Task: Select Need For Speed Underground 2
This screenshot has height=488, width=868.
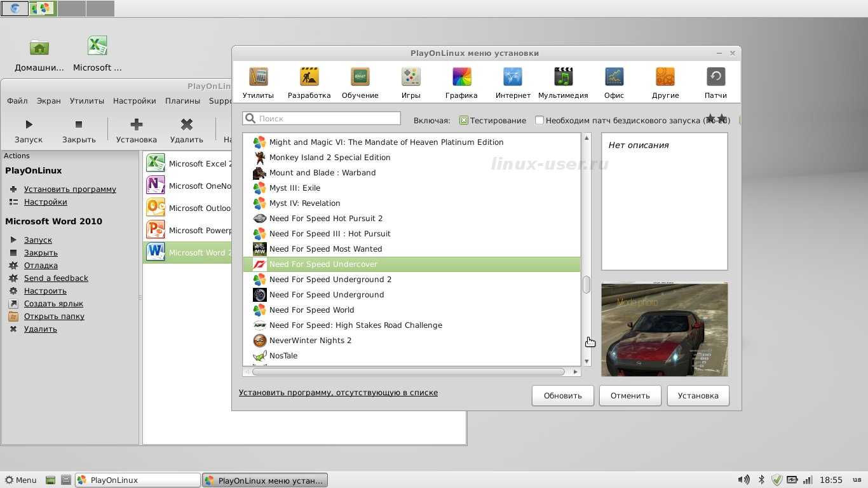Action: (x=412, y=280)
